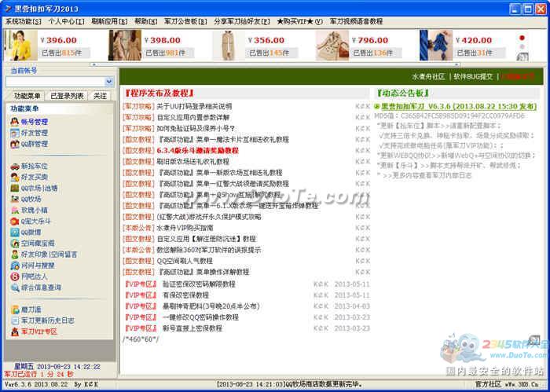Viewport: 550px width, 392px height.
Task: Collapse banner using left splitter arrow
Action: (x=94, y=64)
